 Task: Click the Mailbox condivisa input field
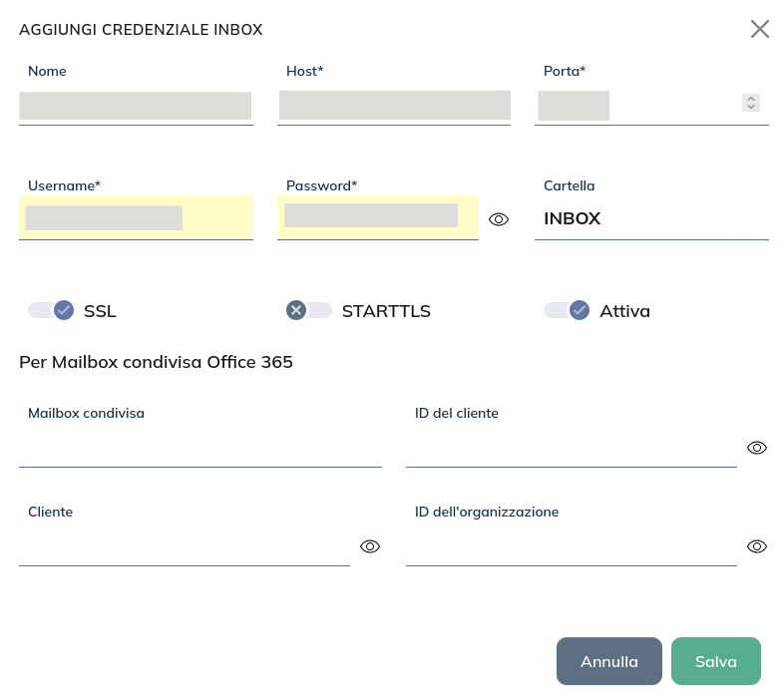coord(199,448)
